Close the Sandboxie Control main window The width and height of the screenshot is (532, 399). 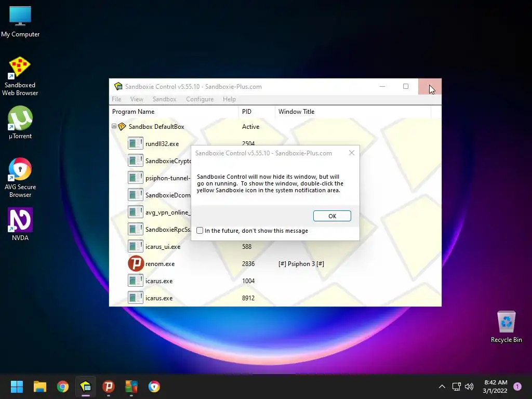tap(430, 87)
